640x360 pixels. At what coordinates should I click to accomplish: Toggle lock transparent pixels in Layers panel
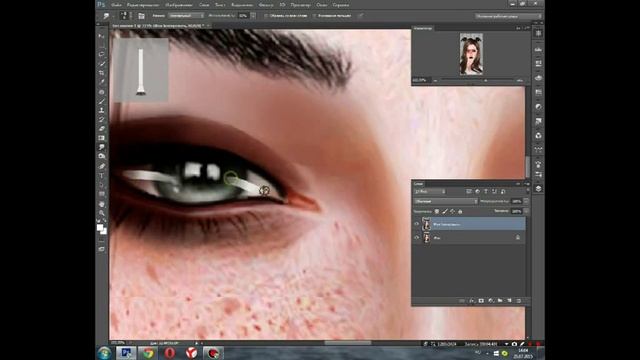(437, 211)
